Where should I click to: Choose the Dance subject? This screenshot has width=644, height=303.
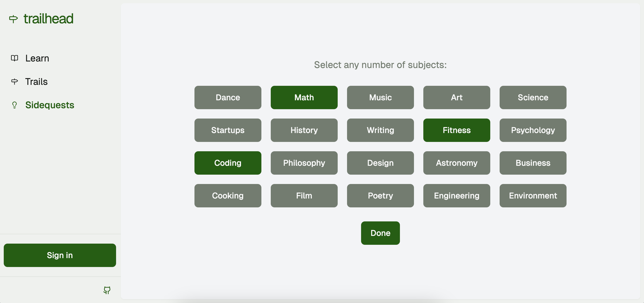pyautogui.click(x=228, y=97)
